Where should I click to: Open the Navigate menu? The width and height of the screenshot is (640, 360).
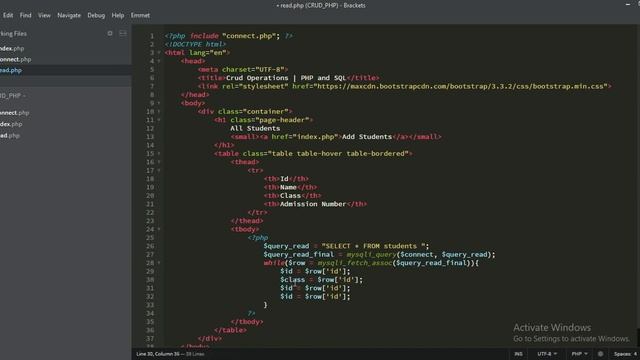click(69, 15)
